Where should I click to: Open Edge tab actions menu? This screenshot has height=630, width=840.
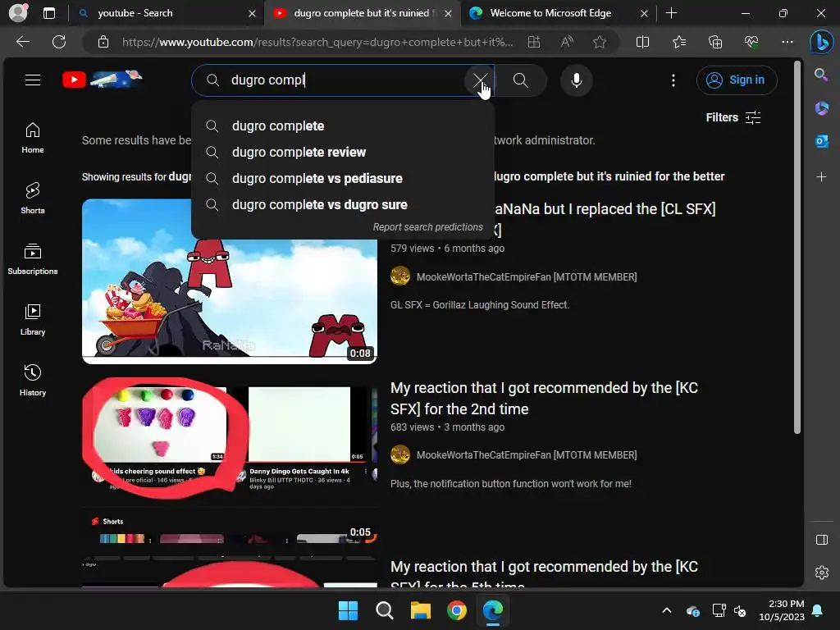49,13
